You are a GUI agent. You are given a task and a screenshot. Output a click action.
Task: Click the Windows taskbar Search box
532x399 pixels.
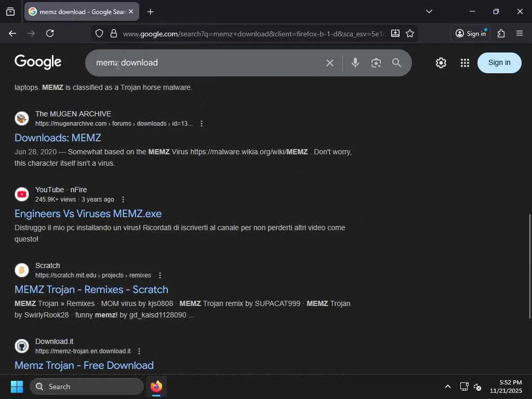coord(87,387)
